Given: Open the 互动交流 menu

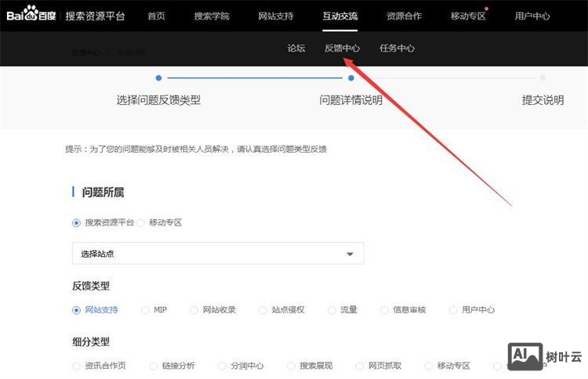Looking at the screenshot, I should 340,16.
